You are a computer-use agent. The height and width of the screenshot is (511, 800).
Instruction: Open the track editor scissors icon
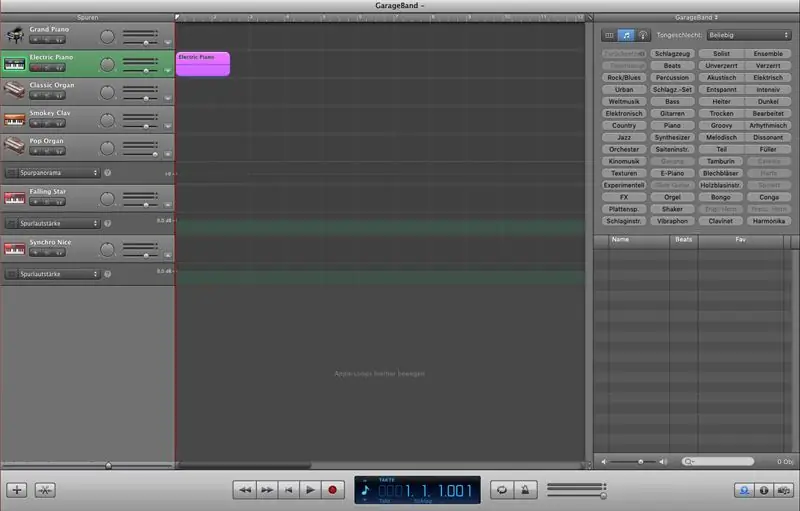point(45,490)
